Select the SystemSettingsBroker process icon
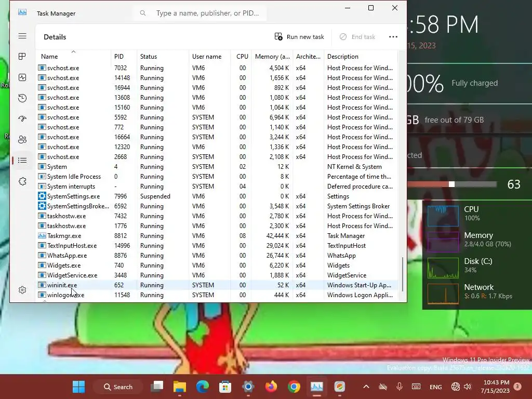 [42, 206]
